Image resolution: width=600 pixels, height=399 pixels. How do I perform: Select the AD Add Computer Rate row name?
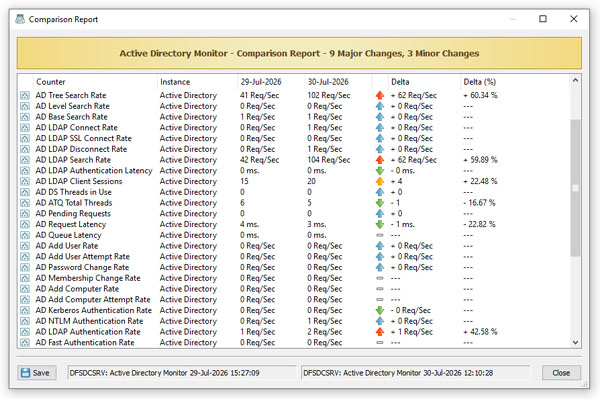77,289
